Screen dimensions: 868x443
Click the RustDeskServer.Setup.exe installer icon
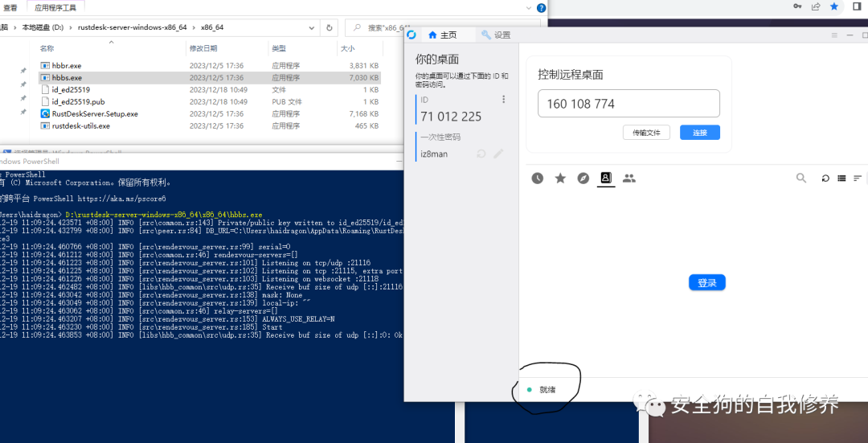pyautogui.click(x=45, y=113)
